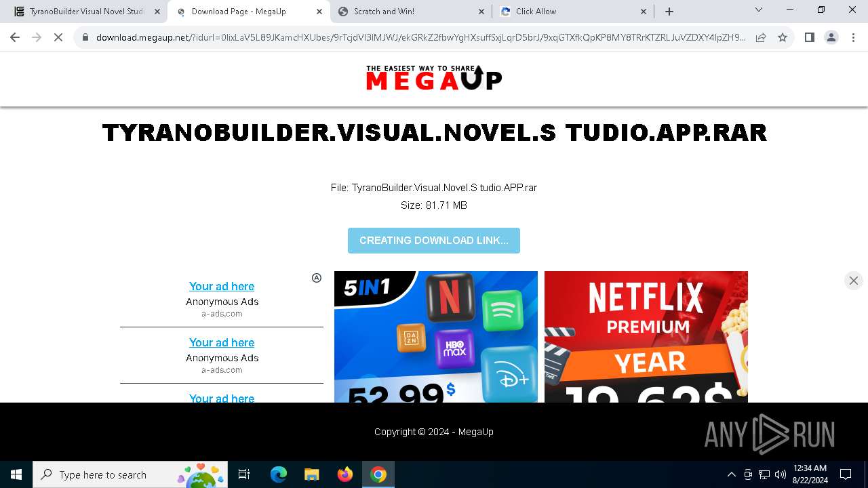
Task: Click the taskbar search box
Action: coord(131,474)
